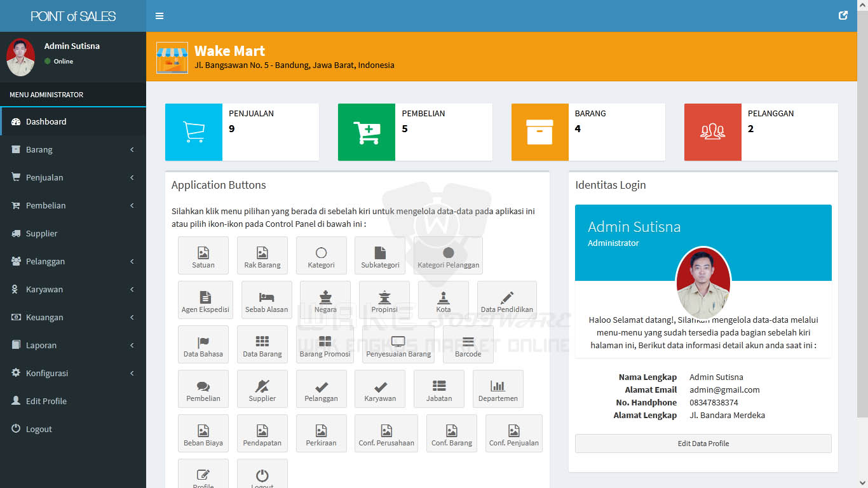
Task: Toggle the sidebar with the hamburger icon
Action: [159, 16]
